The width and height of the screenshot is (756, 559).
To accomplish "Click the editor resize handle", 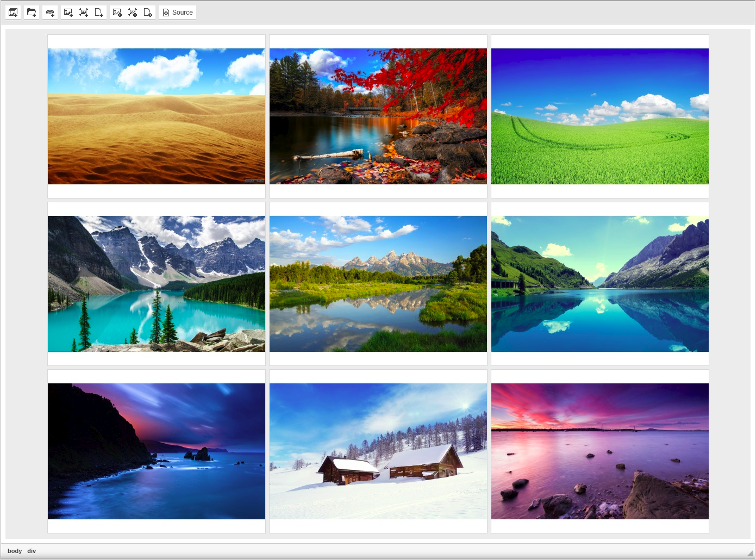I will coord(749,552).
